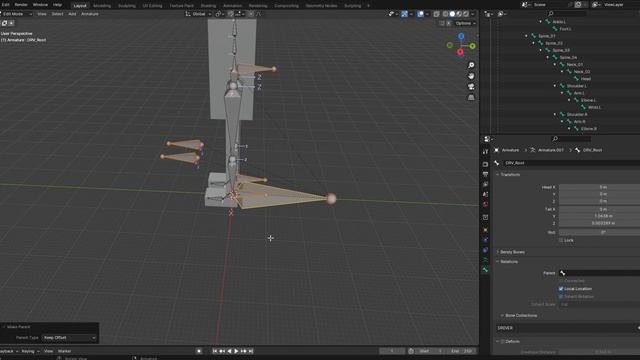Collapse Shoulder.L in the outliner
640x360 pixels.
555,86
